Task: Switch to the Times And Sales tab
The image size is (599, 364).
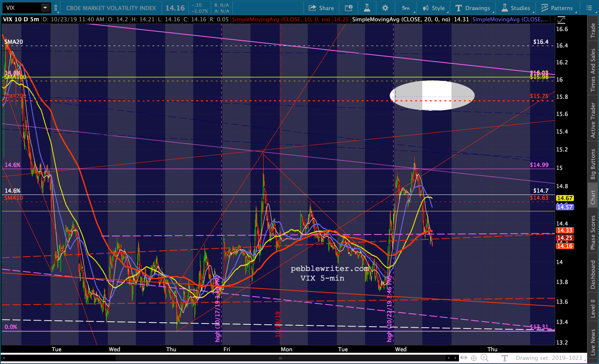Action: [593, 70]
